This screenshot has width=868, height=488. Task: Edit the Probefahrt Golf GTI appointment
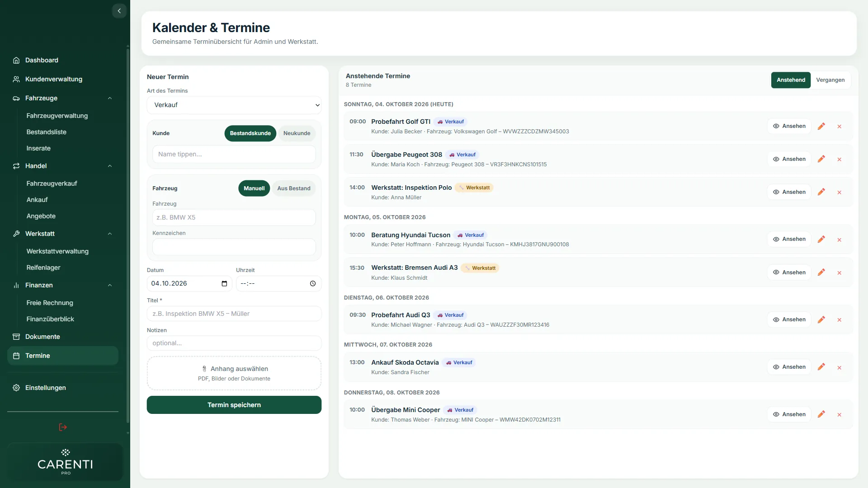(x=821, y=126)
